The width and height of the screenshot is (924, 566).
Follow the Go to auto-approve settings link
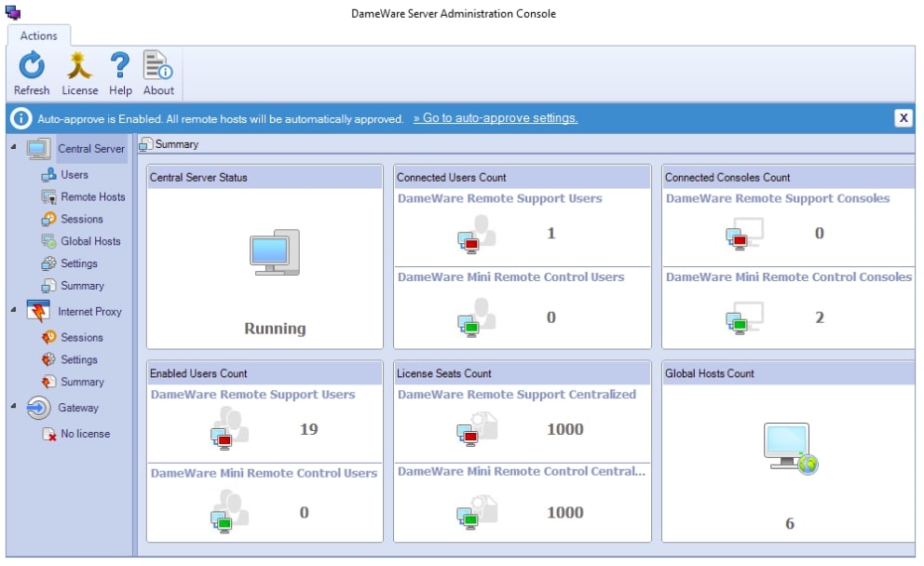[495, 118]
